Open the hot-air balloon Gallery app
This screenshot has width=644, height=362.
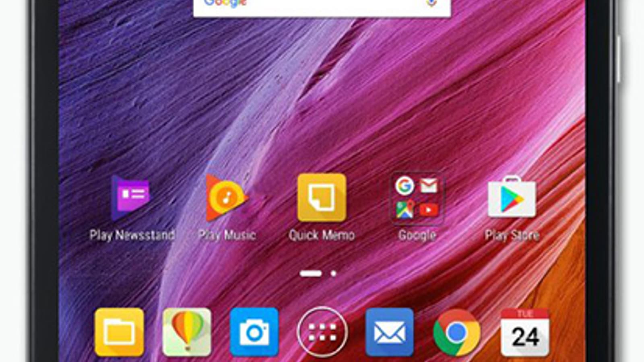pos(187,332)
